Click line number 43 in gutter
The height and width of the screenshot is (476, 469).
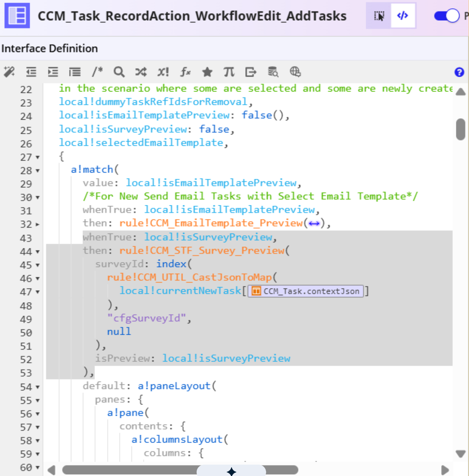click(x=26, y=238)
